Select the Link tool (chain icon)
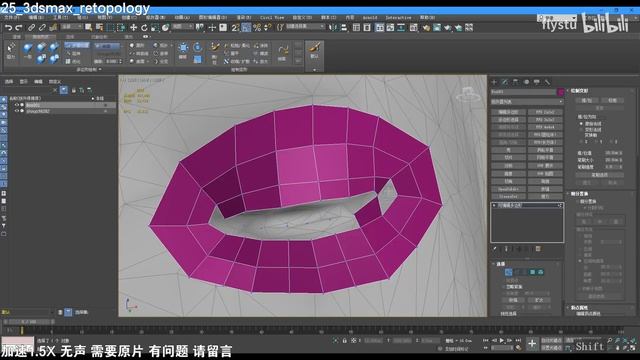 click(x=31, y=27)
